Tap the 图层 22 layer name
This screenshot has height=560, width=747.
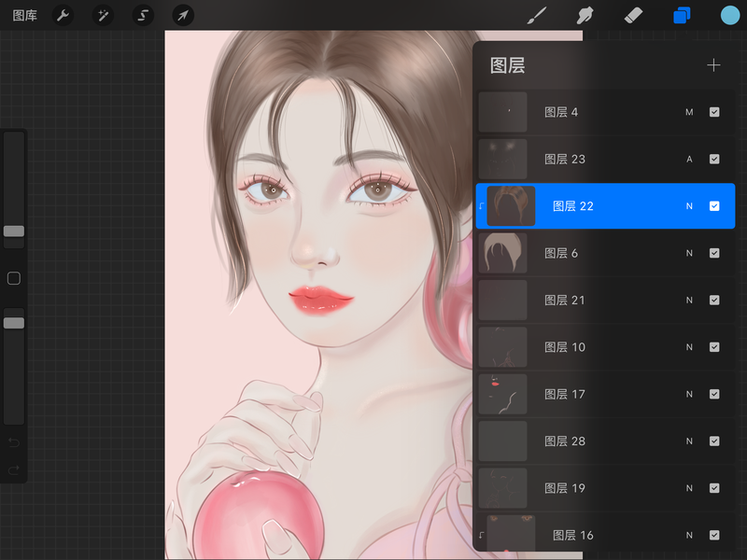click(573, 206)
